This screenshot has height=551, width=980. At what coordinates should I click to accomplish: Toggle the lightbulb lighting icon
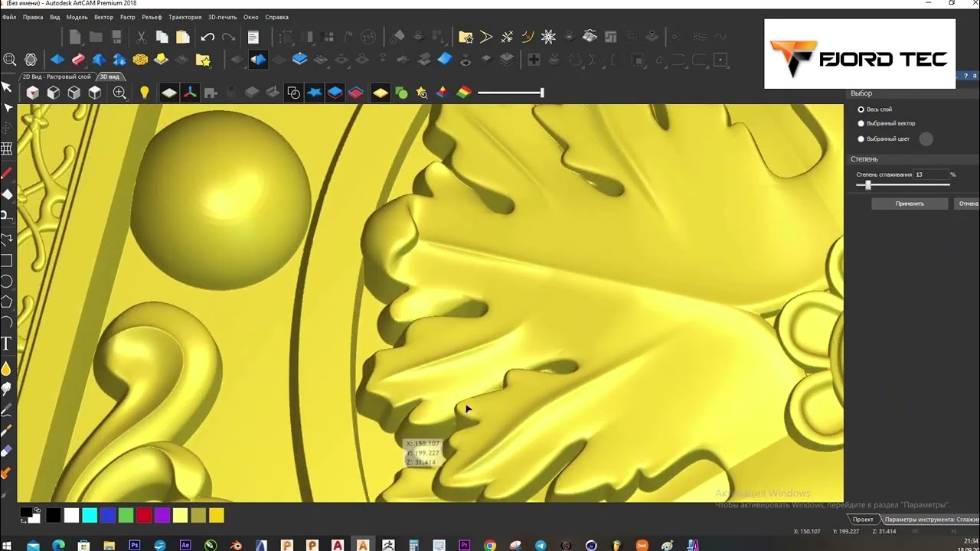144,93
